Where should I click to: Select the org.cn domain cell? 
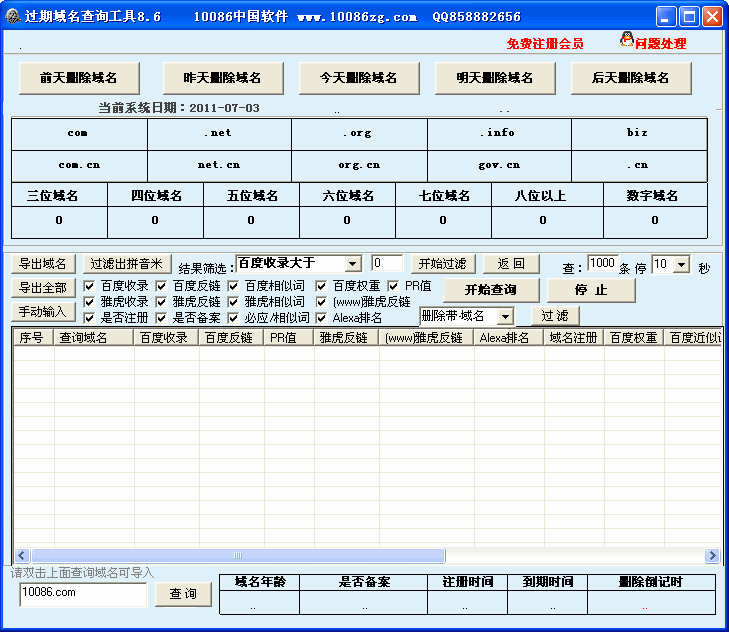(x=359, y=166)
